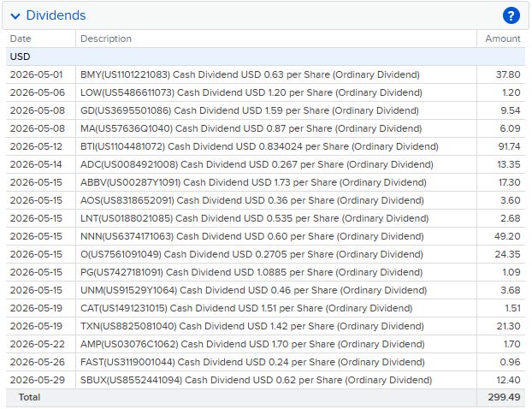Select the Date column header

pos(21,39)
